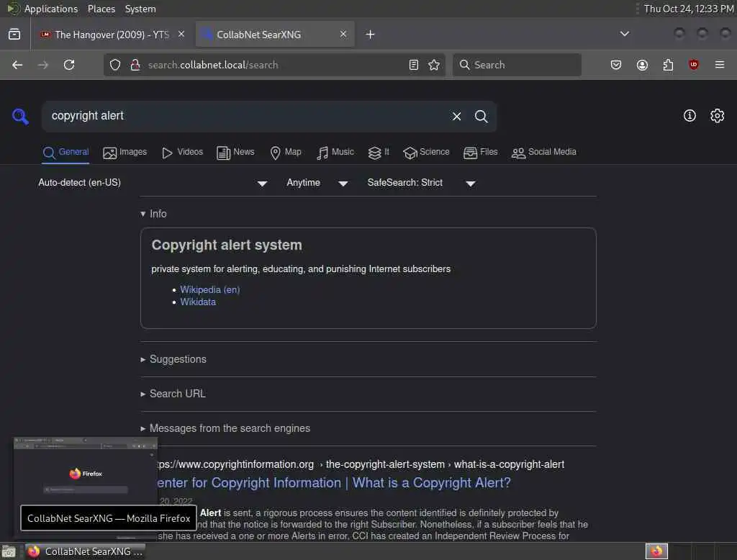Switch to the IT category

pos(379,153)
